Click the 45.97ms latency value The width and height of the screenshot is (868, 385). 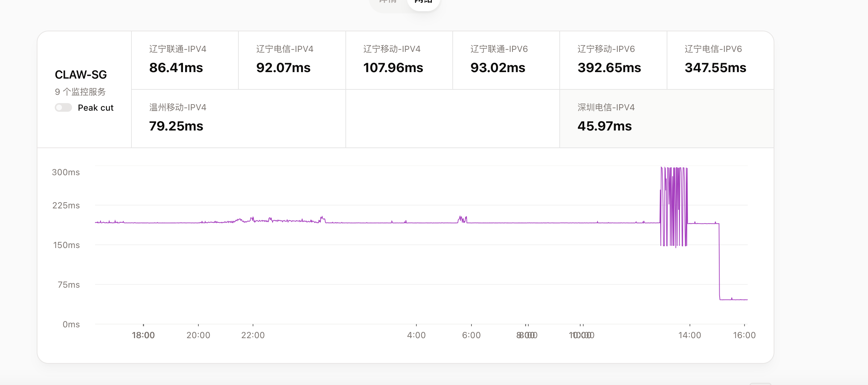(604, 126)
